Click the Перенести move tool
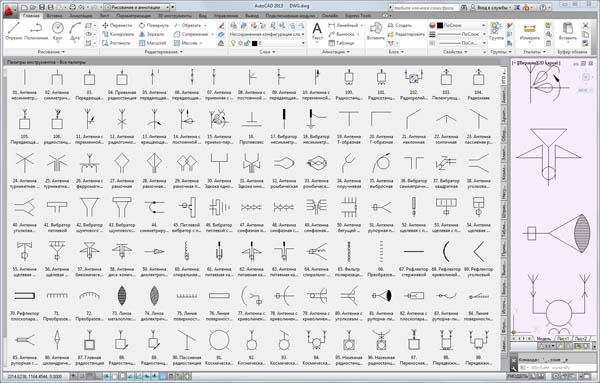 (x=117, y=25)
